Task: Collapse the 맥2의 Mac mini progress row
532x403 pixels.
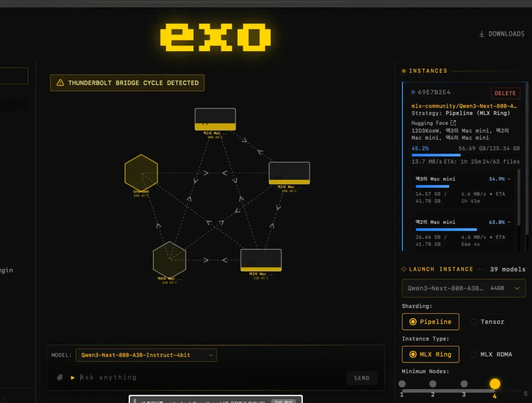Action: click(x=509, y=222)
